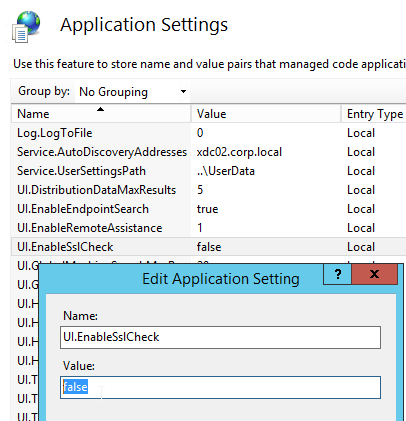
Task: Open the Group by No Grouping dropdown
Action: 132,92
